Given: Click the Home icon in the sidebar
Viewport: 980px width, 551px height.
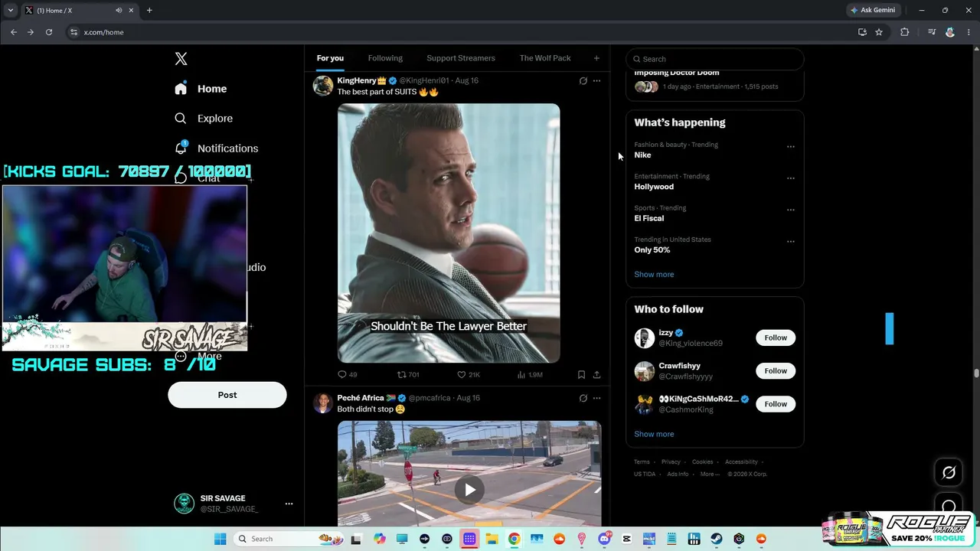Looking at the screenshot, I should tap(181, 89).
